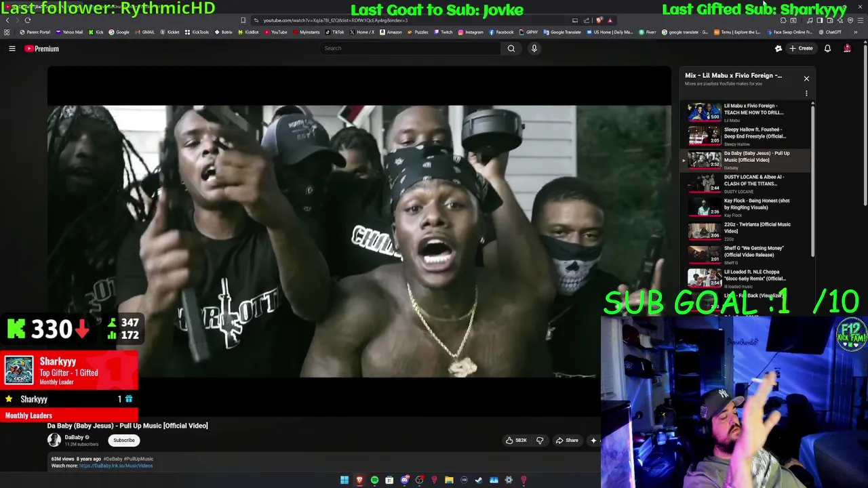Close the Mix playlist panel

tap(806, 79)
